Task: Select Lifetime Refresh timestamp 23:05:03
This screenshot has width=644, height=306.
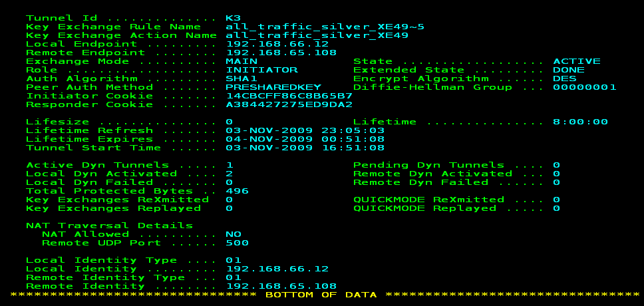Action: tap(353, 130)
